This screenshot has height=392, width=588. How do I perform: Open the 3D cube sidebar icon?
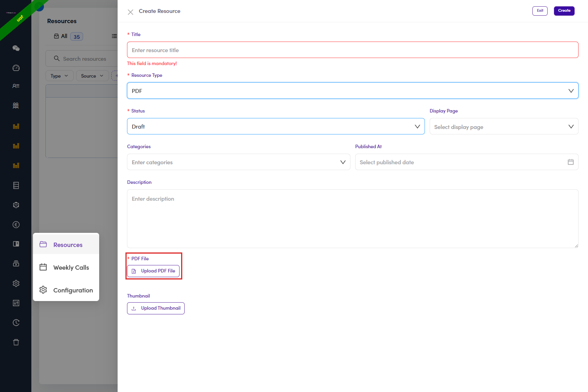[x=16, y=205]
